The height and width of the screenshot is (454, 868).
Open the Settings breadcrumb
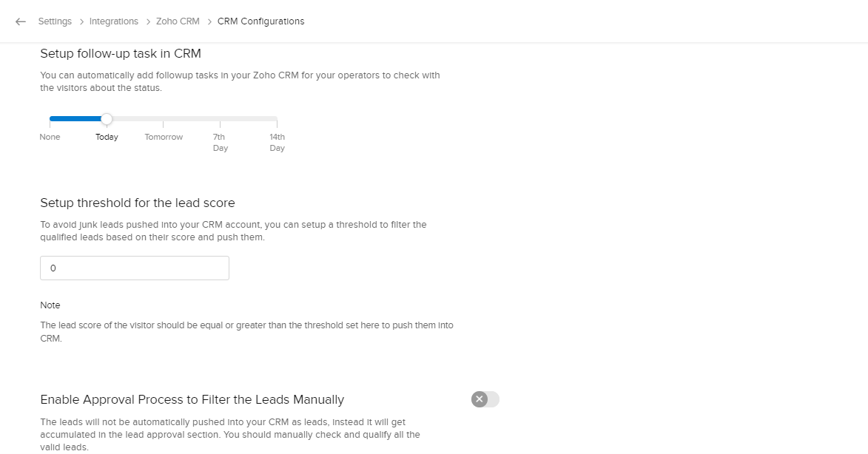click(55, 21)
